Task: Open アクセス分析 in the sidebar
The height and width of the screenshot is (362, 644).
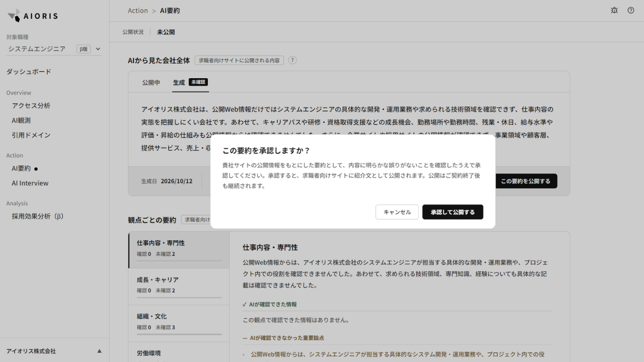Action: pos(31,106)
